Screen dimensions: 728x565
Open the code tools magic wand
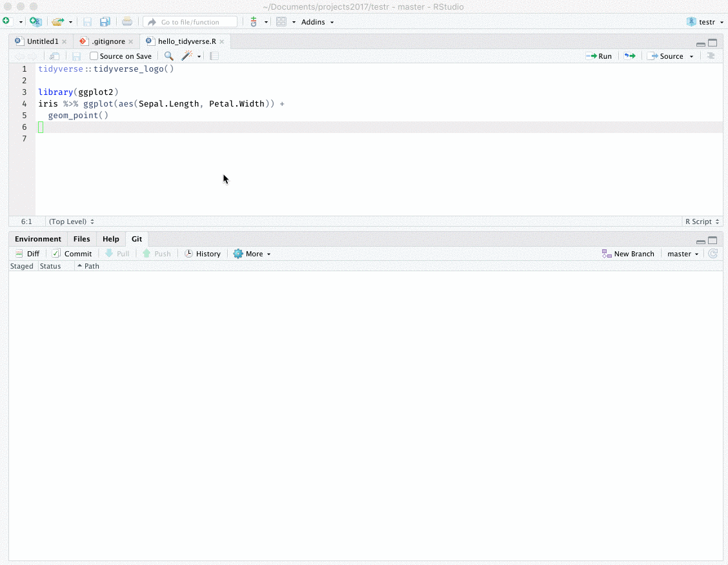[187, 56]
